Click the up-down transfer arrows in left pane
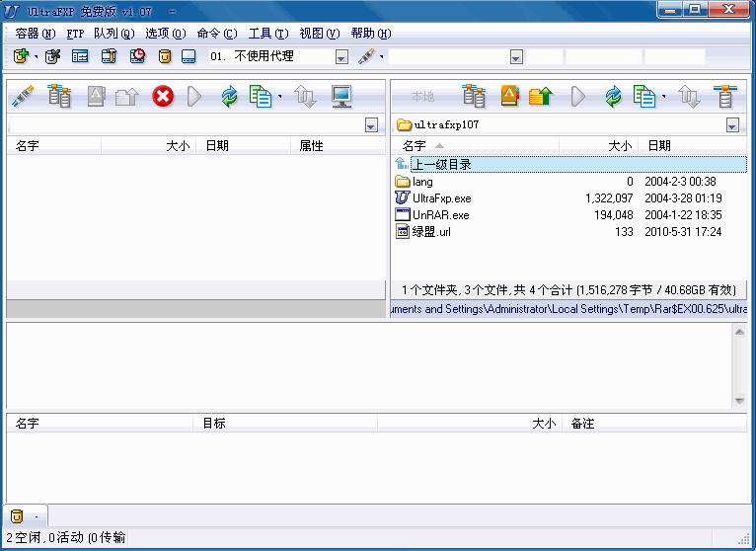 [x=305, y=96]
